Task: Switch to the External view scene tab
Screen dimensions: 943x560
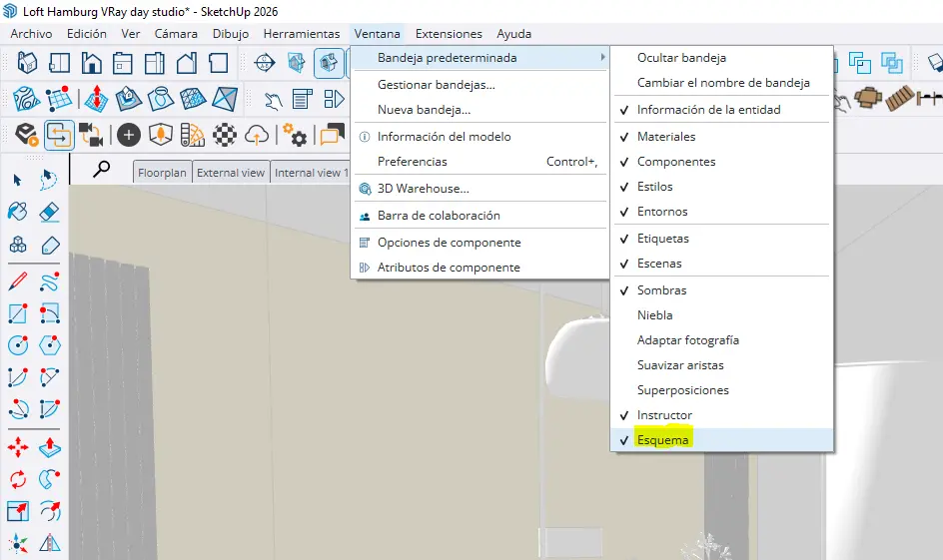Action: click(x=231, y=173)
